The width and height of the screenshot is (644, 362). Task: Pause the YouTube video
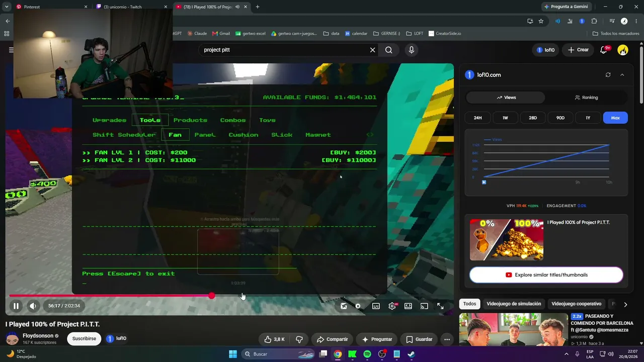pyautogui.click(x=16, y=306)
